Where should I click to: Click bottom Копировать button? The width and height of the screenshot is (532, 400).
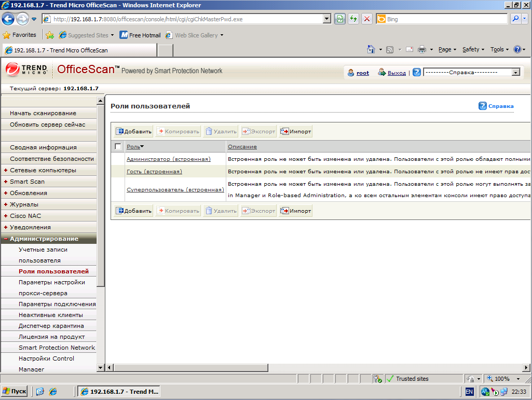point(179,211)
